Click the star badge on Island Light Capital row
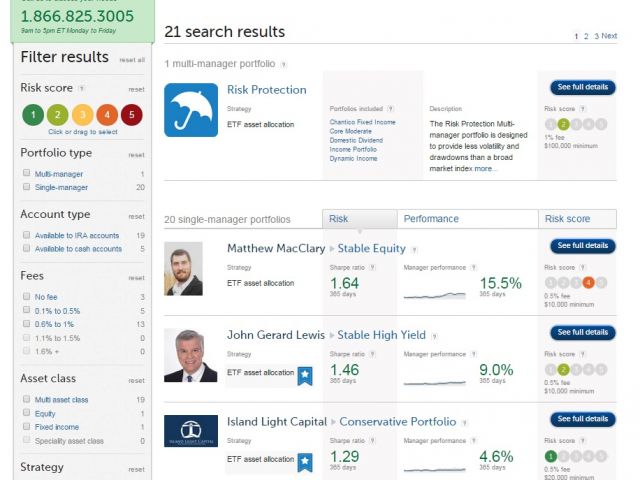Screen dimensions: 640x480 [305, 462]
